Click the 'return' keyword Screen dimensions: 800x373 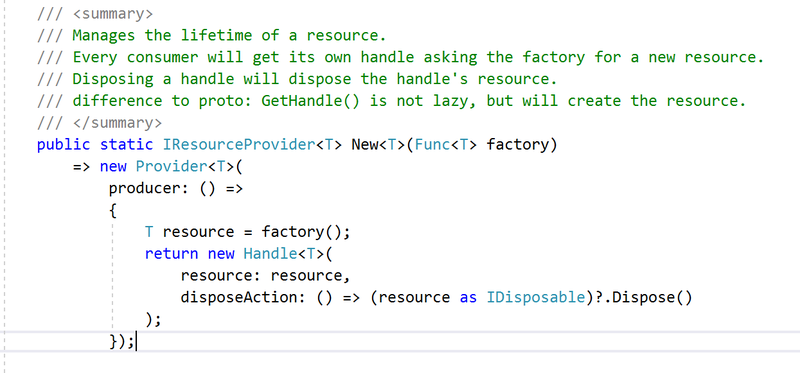point(171,254)
